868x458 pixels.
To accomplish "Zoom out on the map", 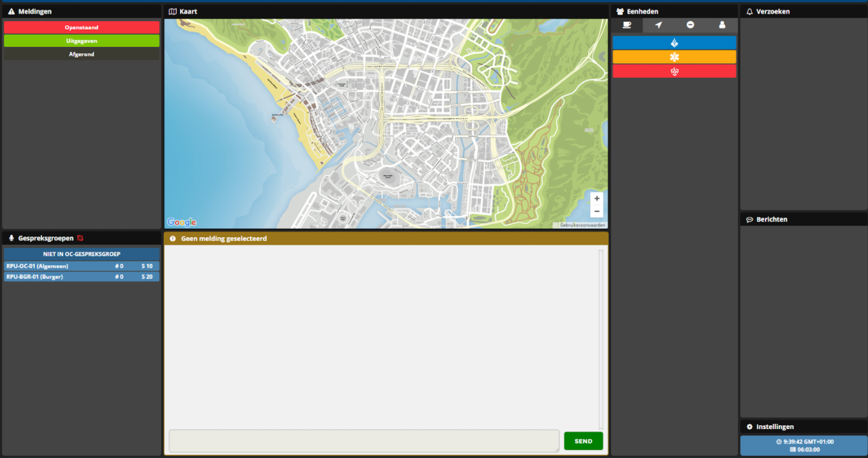I will pos(597,211).
